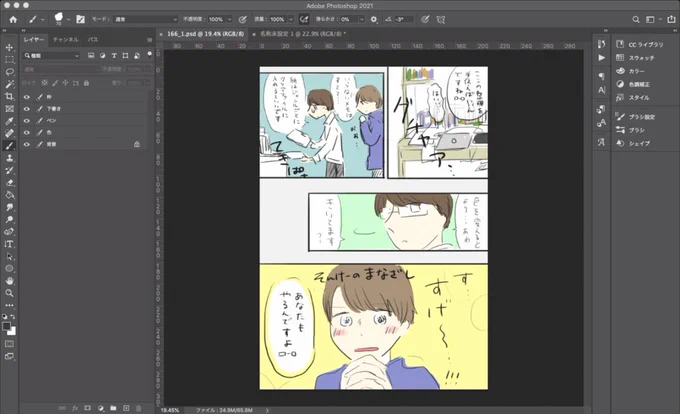
Task: Select the Healing Brush tool
Action: [9, 133]
